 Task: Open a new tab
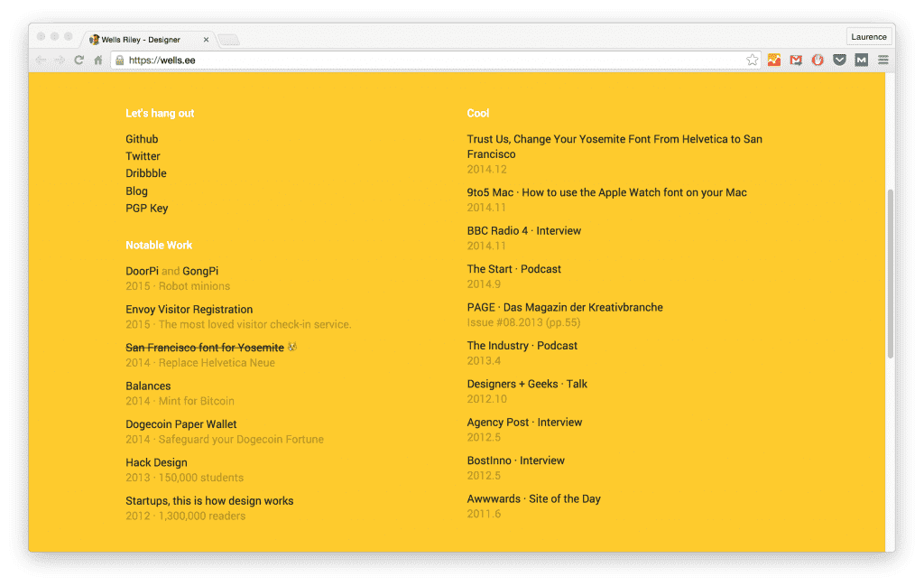[228, 40]
